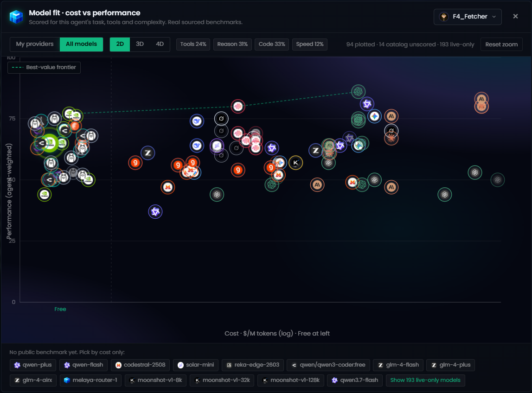The image size is (532, 393).
Task: Toggle the Reason 31% weight chip
Action: pos(232,44)
